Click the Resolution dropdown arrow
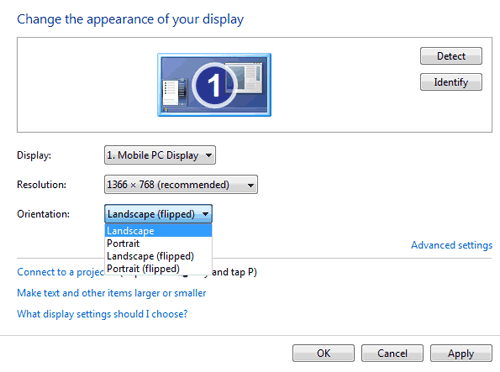 [x=251, y=185]
